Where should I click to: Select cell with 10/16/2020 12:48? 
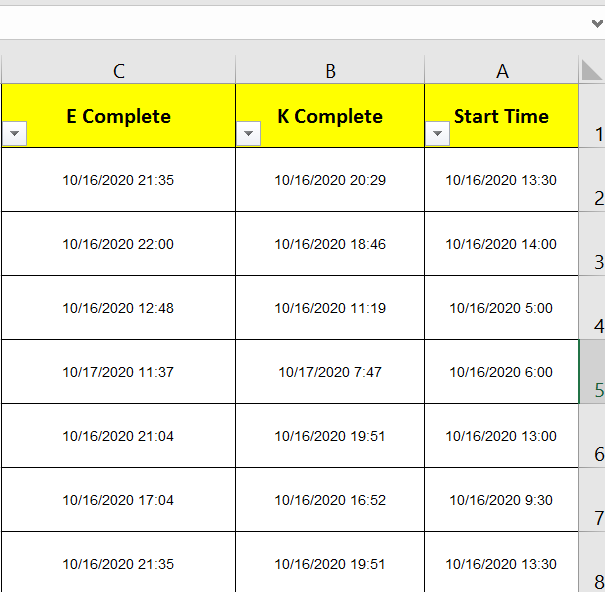click(118, 308)
